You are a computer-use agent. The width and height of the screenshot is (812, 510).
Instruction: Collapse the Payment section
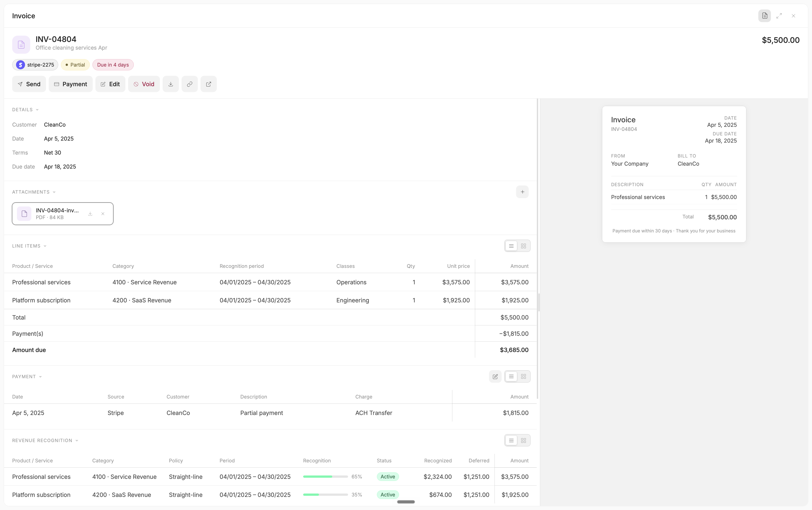[x=27, y=376]
